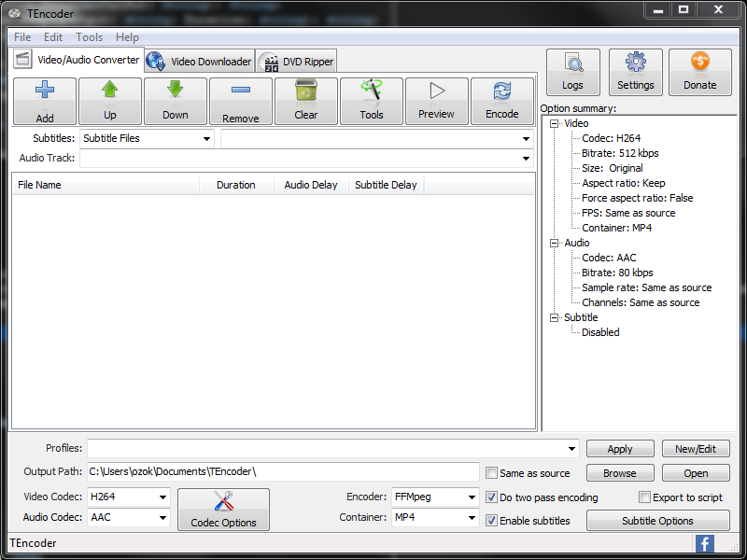Open the Tools toolbar icon
747x560 pixels.
point(372,91)
